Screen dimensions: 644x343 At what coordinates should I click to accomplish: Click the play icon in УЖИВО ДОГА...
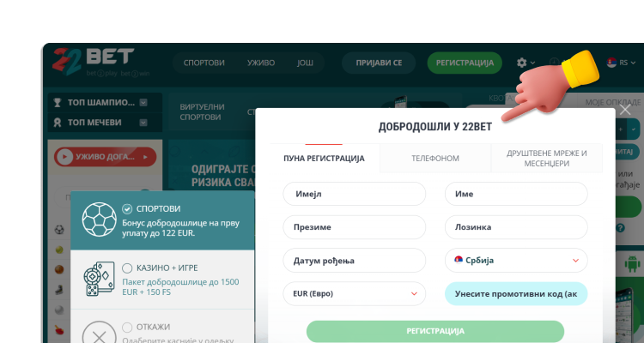(x=64, y=157)
